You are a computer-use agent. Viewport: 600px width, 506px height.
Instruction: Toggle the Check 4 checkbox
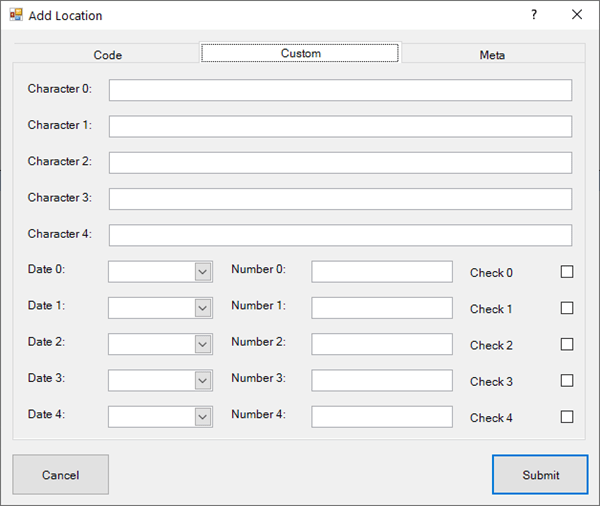point(567,417)
